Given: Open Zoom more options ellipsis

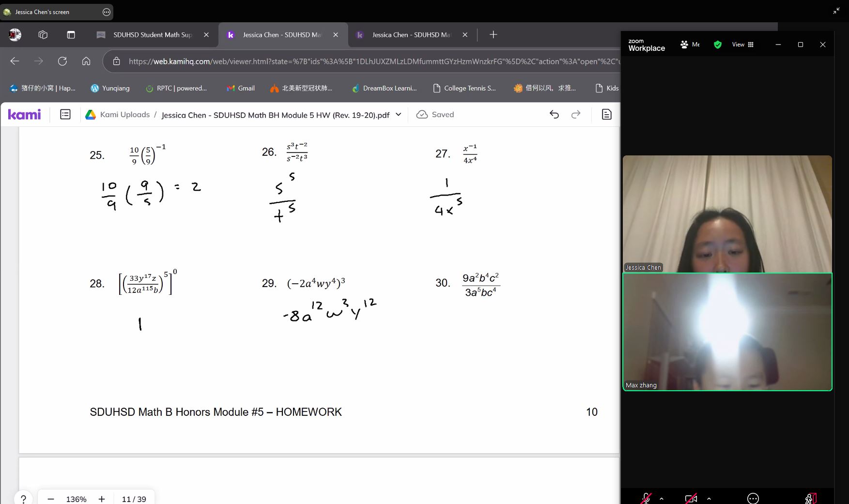Looking at the screenshot, I should click(753, 498).
